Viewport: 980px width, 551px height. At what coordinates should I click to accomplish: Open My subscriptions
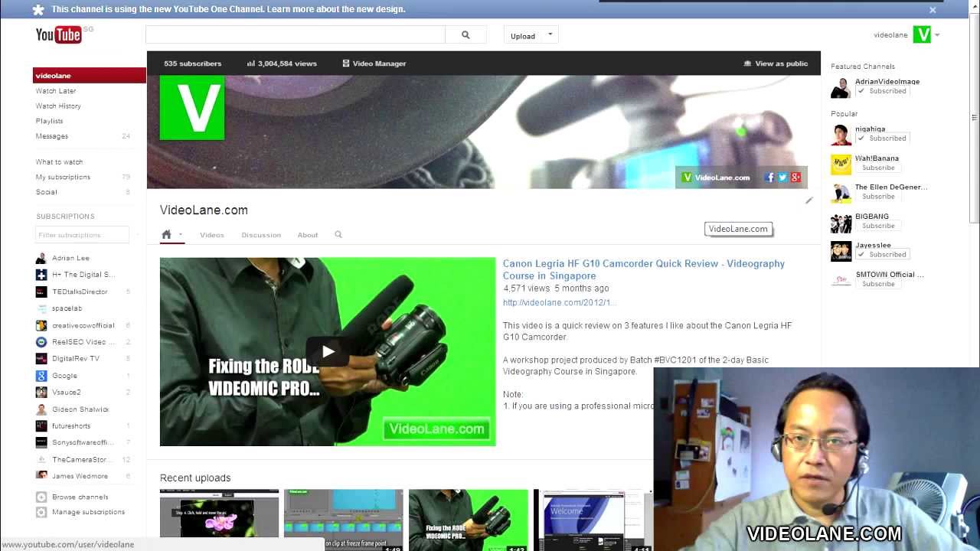(63, 177)
